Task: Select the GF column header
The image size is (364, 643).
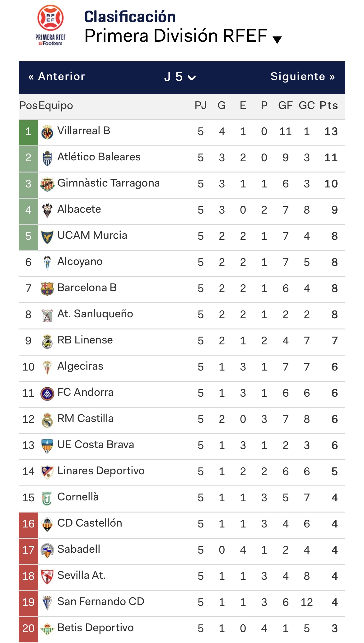Action: point(285,106)
